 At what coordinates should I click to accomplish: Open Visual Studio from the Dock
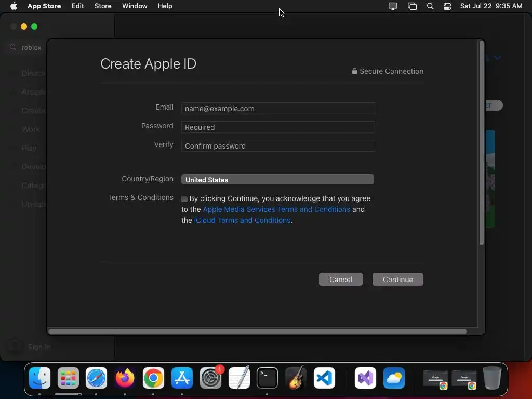pos(365,378)
